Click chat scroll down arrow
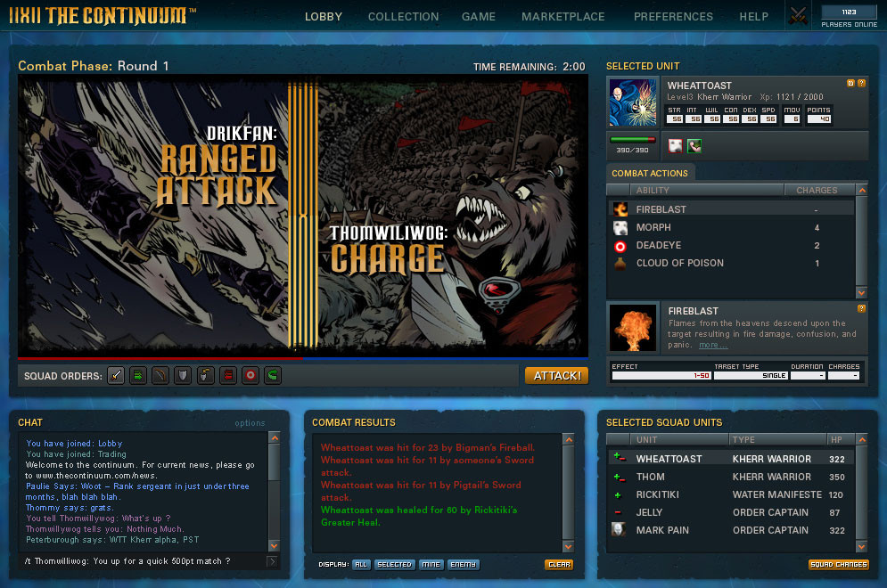The height and width of the screenshot is (588, 887). click(275, 545)
